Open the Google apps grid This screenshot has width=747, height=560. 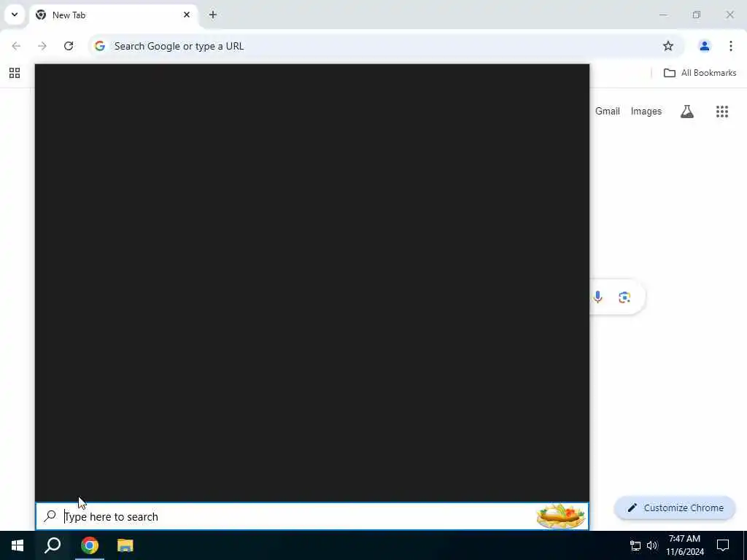722,112
